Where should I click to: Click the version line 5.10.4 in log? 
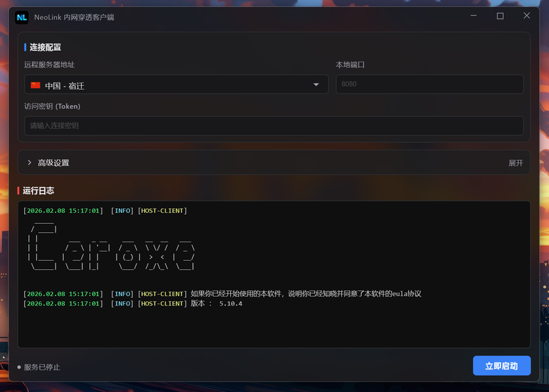tap(133, 303)
